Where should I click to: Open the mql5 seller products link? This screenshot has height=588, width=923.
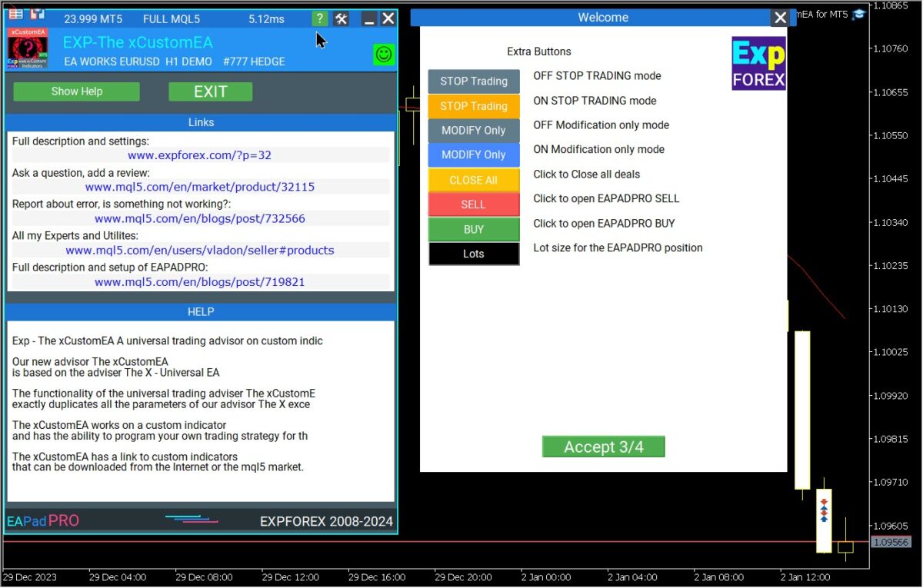[200, 250]
